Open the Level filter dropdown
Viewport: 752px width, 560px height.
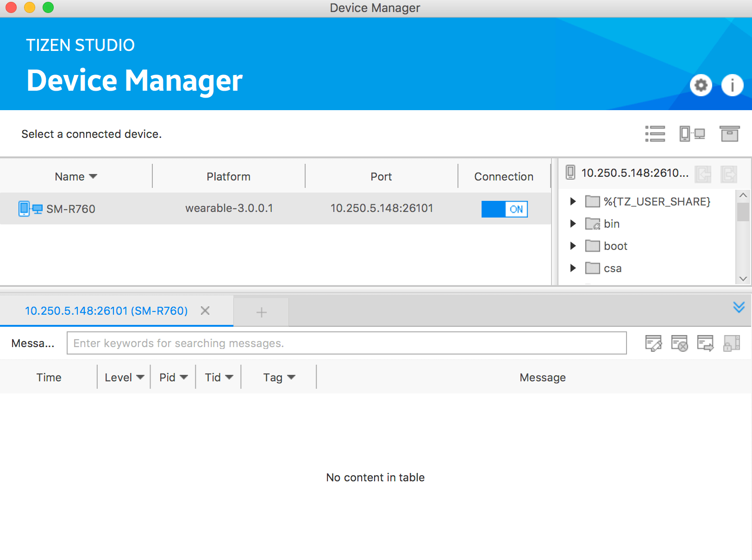point(140,377)
